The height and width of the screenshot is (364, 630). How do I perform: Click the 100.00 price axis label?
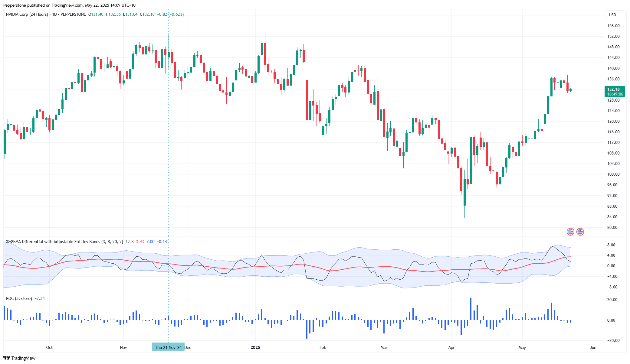pos(614,174)
